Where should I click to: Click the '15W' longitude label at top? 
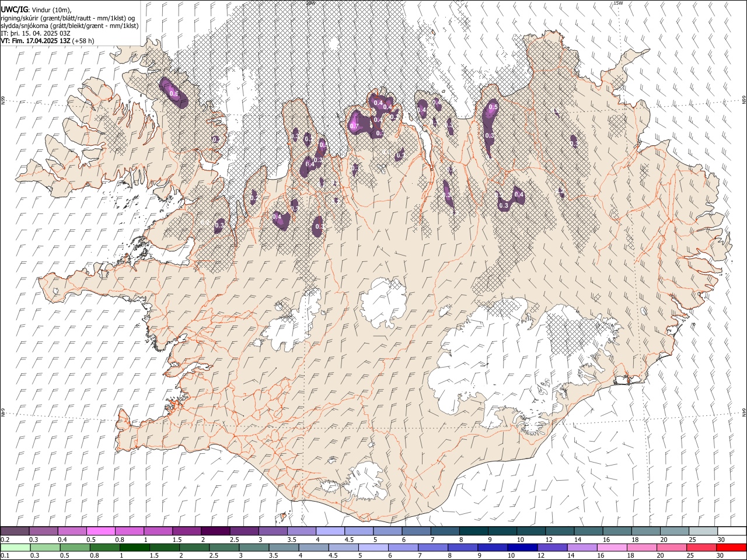pos(618,3)
